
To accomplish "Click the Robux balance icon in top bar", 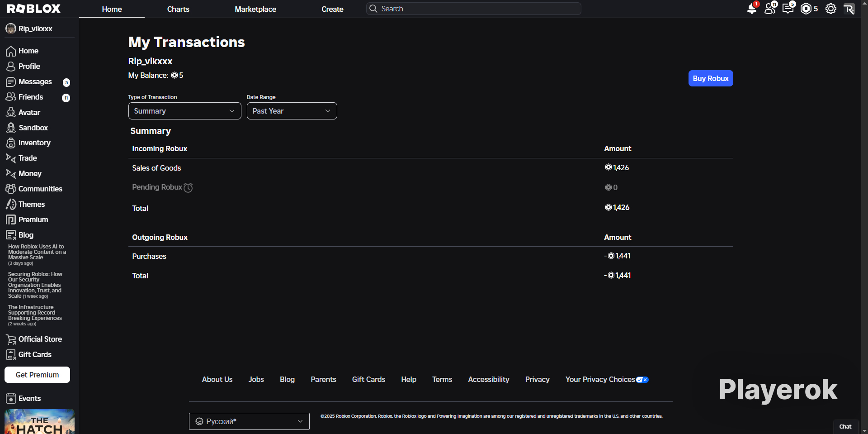I will click(x=806, y=9).
